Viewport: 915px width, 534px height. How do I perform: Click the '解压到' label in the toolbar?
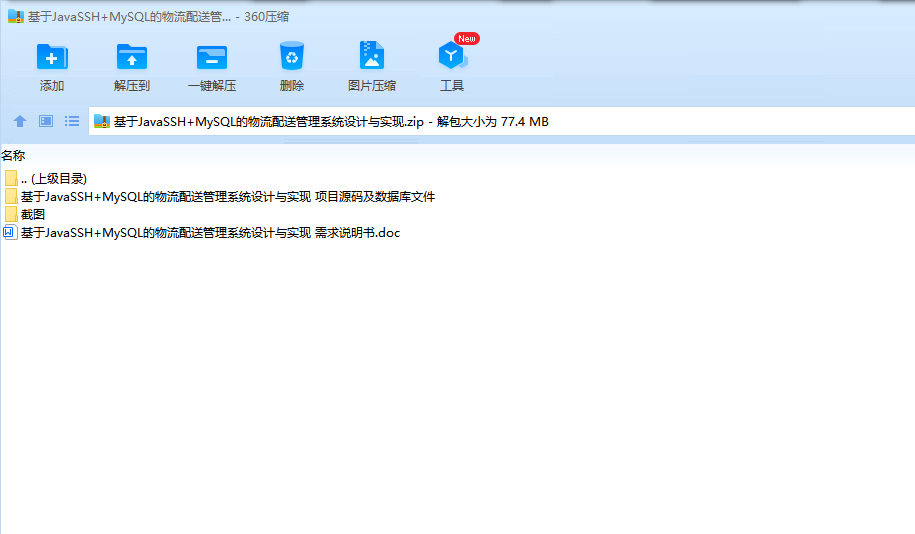click(132, 86)
